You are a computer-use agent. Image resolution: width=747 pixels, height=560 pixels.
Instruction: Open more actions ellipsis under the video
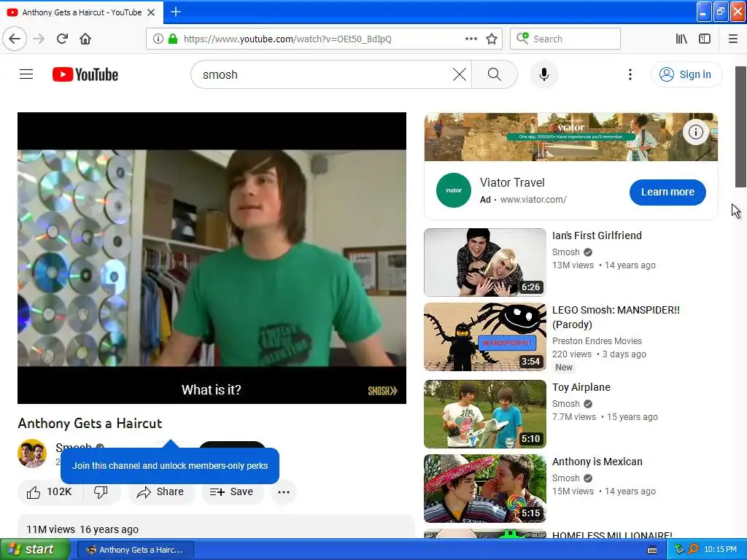click(284, 492)
